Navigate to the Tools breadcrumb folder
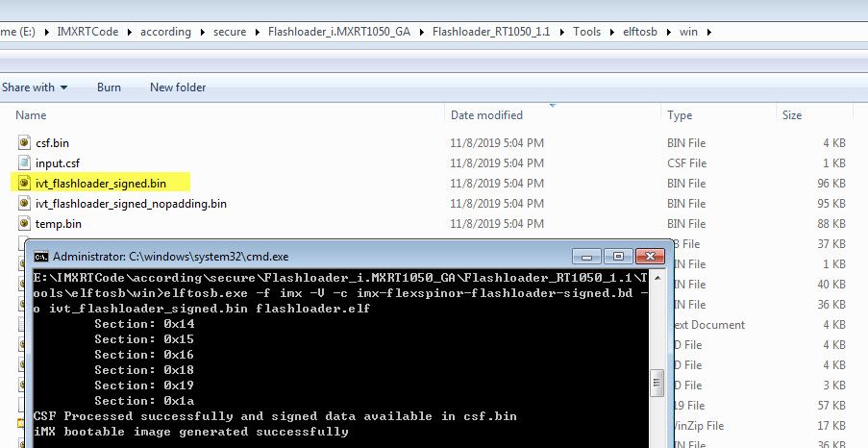868x448 pixels. click(x=586, y=32)
